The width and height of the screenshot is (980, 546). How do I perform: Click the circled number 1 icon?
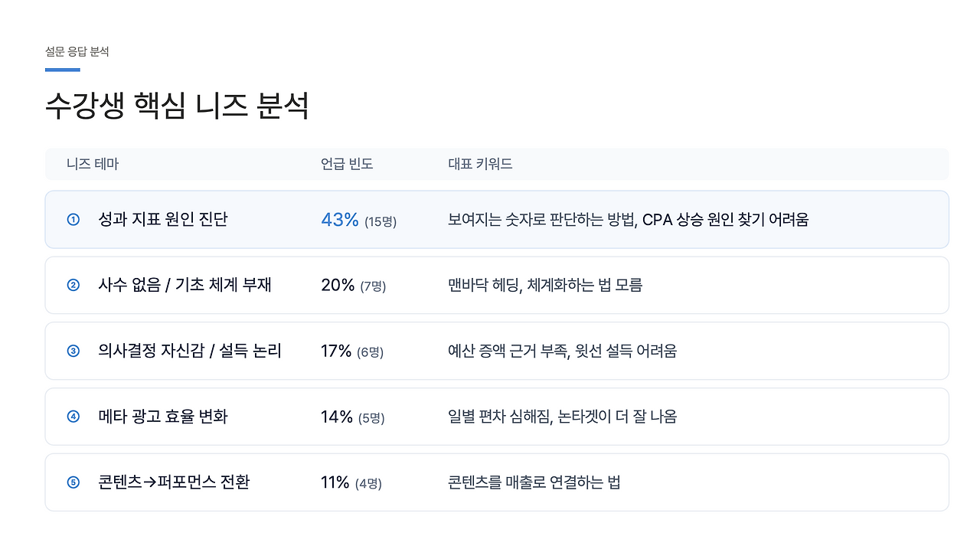[73, 220]
